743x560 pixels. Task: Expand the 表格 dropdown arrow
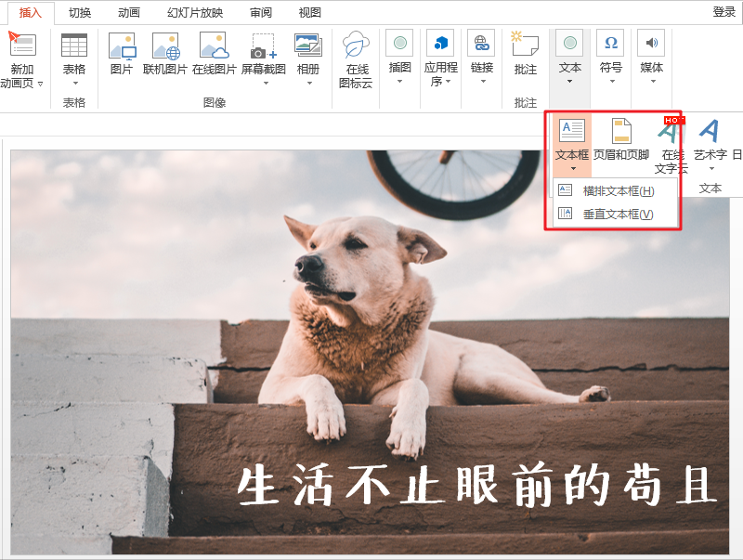pos(75,84)
